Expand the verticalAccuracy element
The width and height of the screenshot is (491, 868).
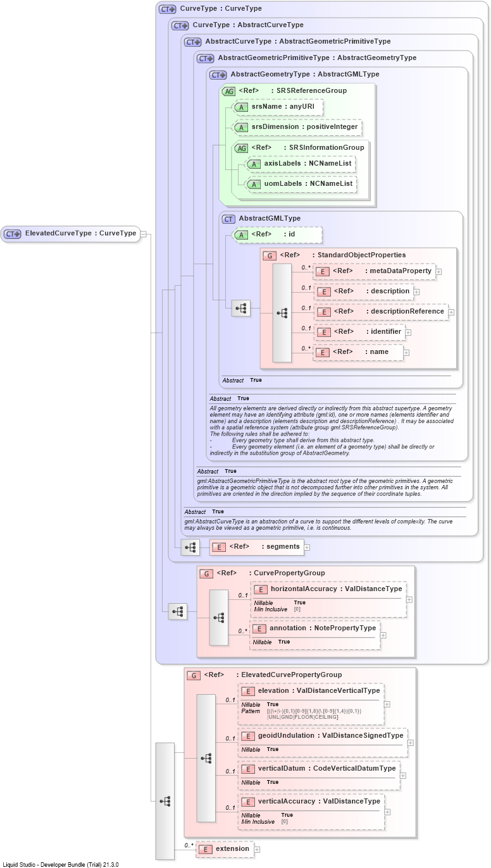coord(387,812)
